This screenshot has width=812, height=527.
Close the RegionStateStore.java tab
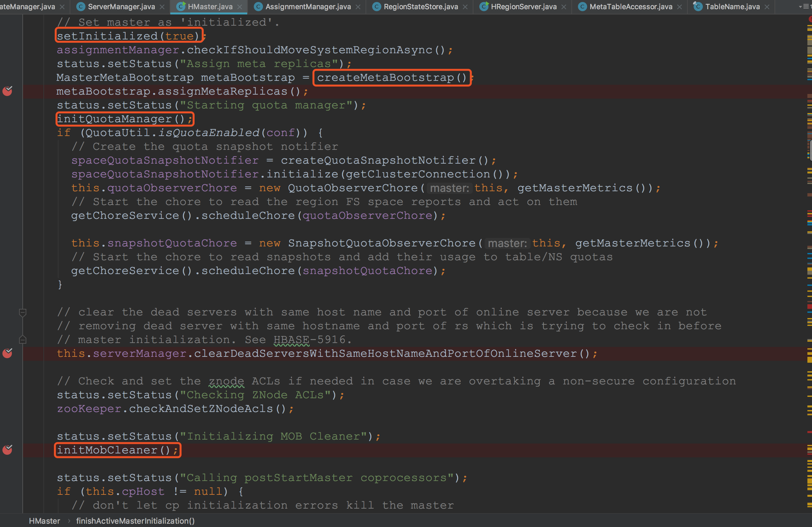coord(465,7)
